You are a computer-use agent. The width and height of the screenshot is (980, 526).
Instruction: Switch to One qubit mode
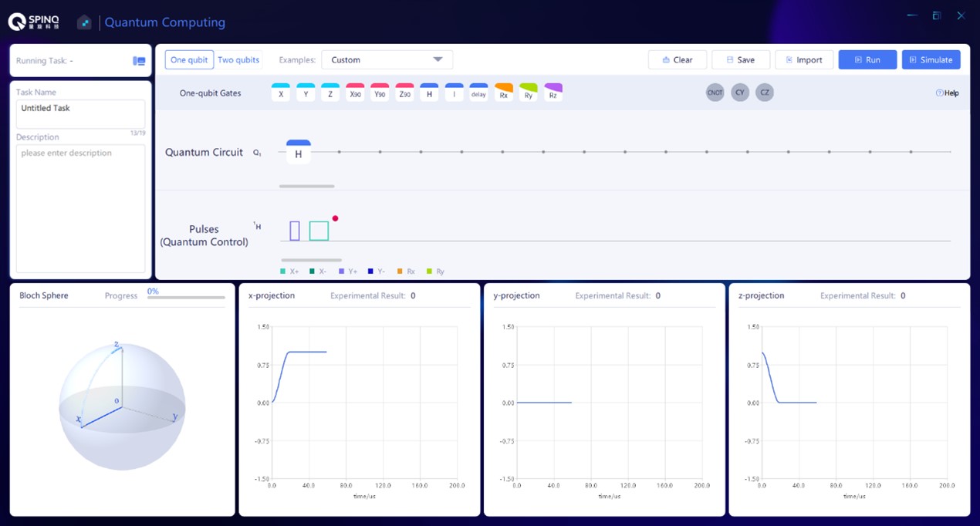(189, 60)
